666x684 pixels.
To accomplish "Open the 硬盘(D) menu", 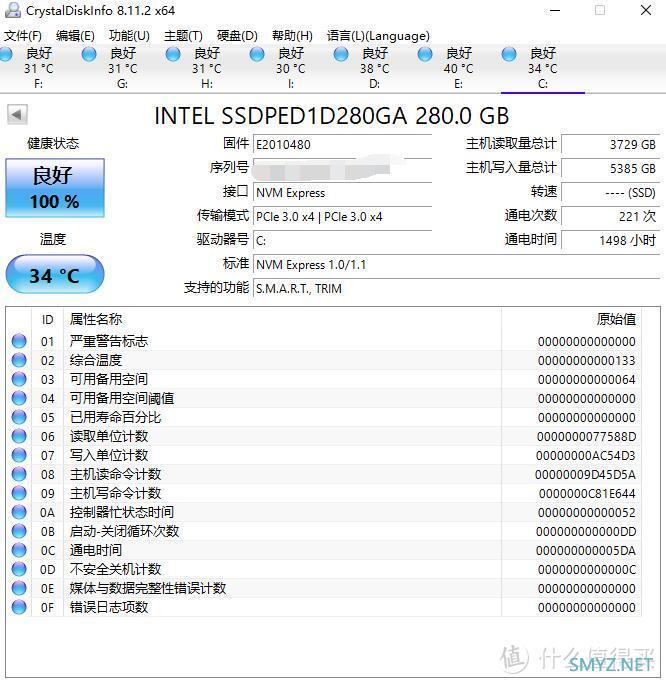I will (x=237, y=36).
